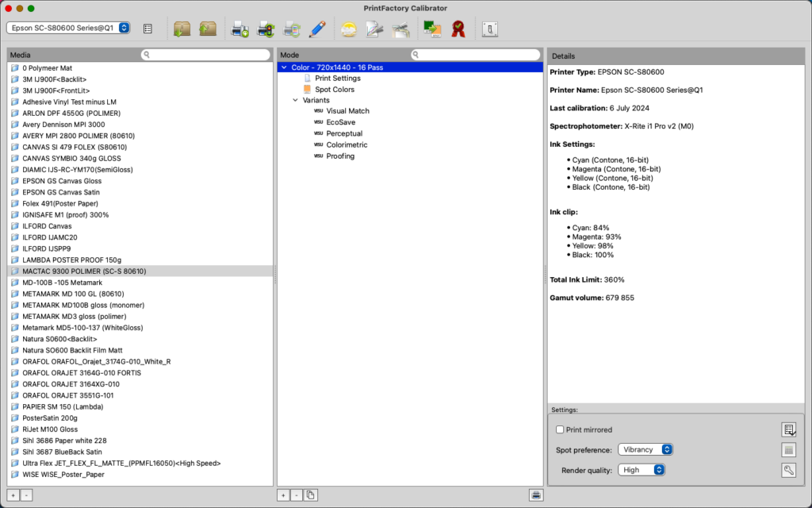Click the yellow sun-and-cloud toolbar icon
The height and width of the screenshot is (508, 812).
[x=349, y=29]
